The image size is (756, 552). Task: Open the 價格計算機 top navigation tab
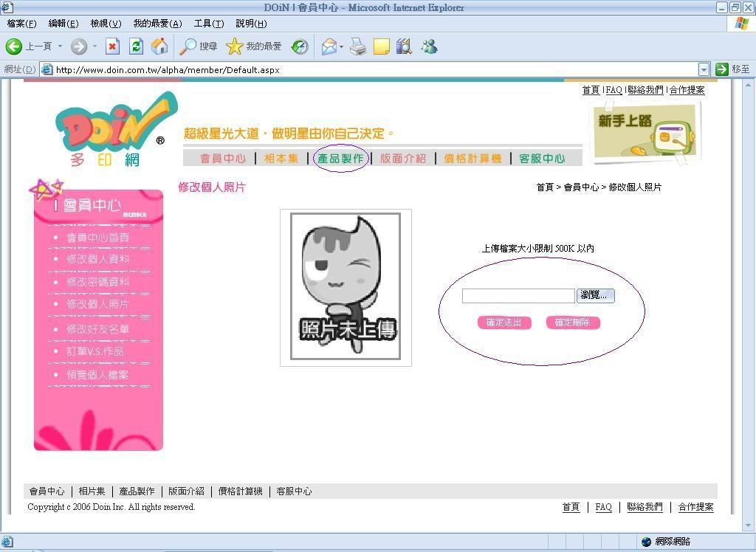(472, 158)
